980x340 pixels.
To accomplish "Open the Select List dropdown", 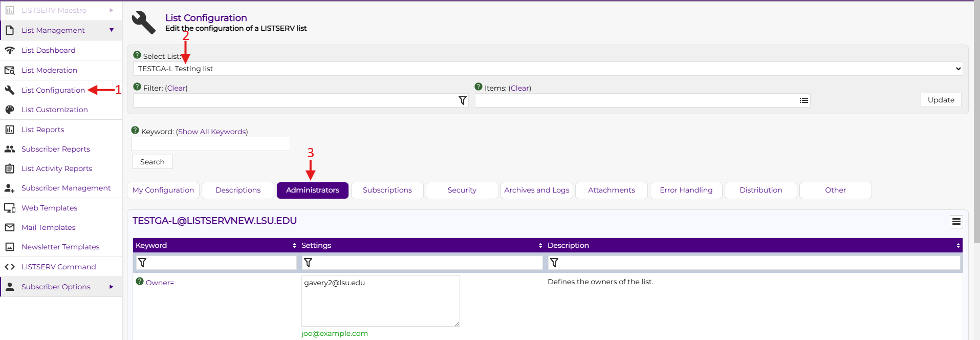I will tap(548, 69).
